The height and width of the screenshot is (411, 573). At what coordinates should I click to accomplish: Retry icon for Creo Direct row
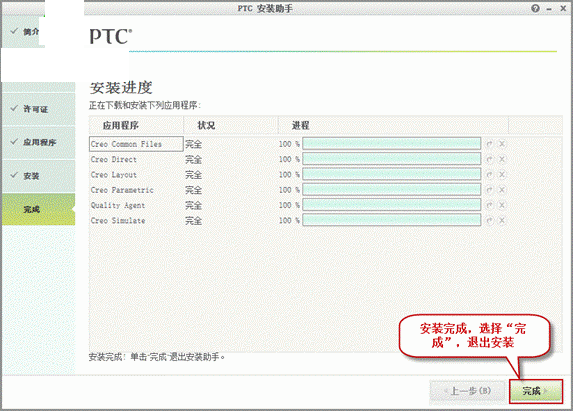point(490,159)
